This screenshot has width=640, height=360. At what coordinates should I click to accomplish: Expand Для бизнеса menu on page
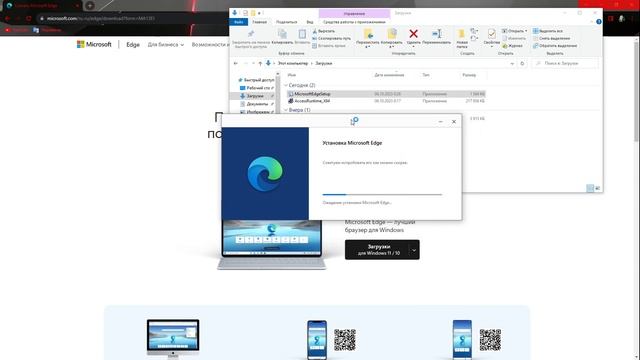pos(166,44)
